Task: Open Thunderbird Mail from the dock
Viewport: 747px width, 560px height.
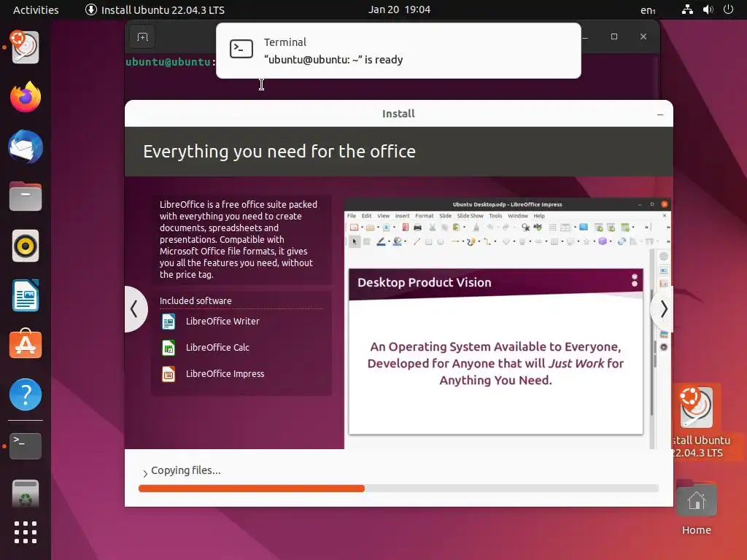Action: pyautogui.click(x=26, y=147)
